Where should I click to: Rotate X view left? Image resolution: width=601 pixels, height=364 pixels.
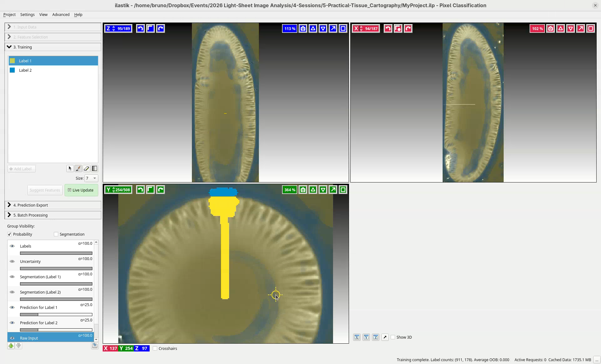click(x=388, y=28)
